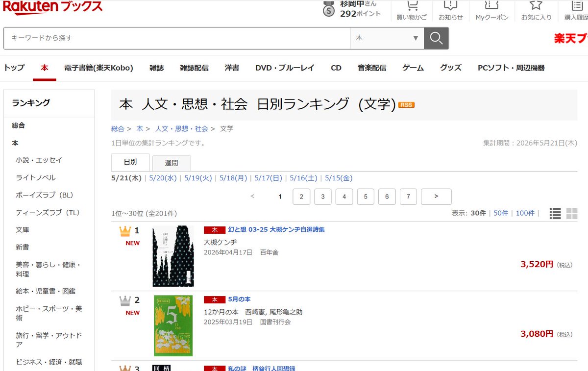Viewport: 588px width, 371px height.
Task: Open the 5月の本 title link
Action: [x=239, y=299]
